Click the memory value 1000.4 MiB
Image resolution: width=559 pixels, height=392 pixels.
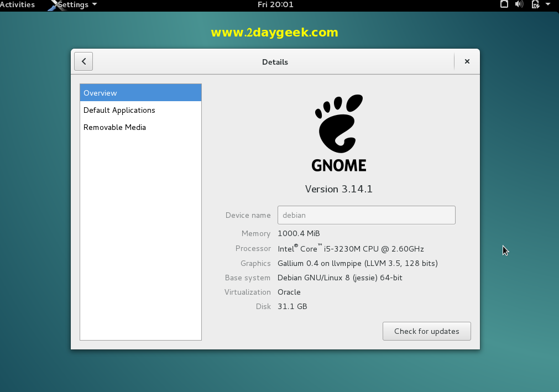[299, 233]
